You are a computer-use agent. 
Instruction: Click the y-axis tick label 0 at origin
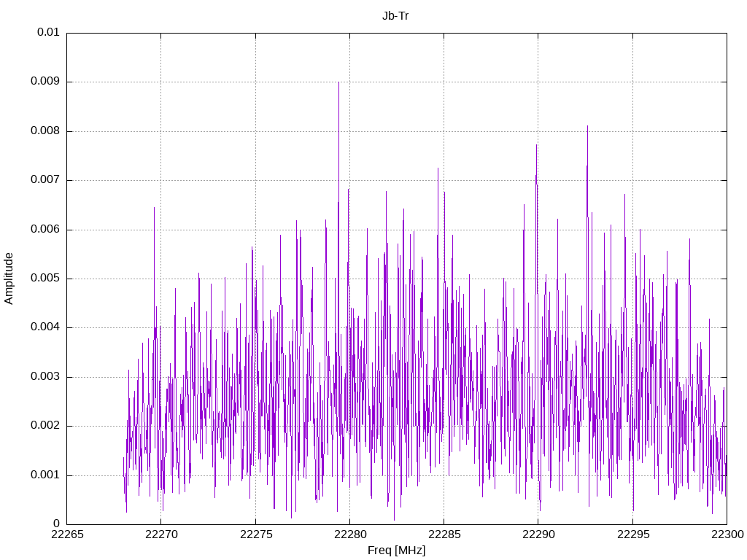tap(56, 524)
